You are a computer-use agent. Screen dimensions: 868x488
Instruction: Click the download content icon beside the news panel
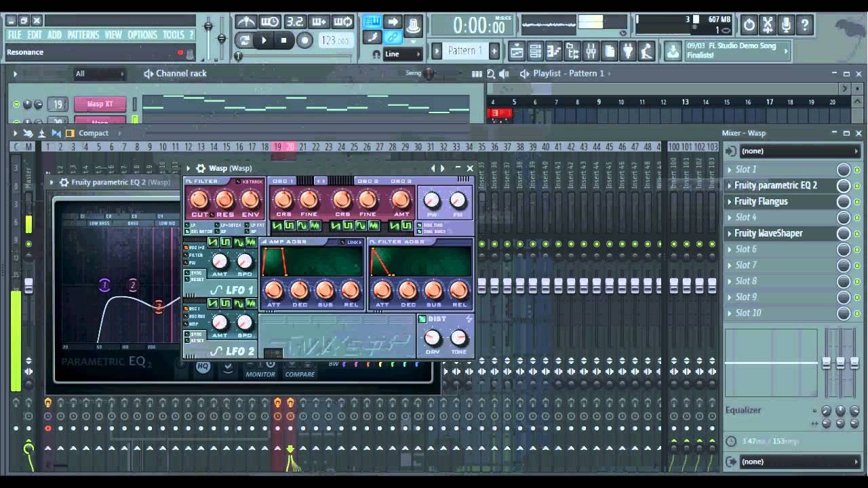click(673, 51)
